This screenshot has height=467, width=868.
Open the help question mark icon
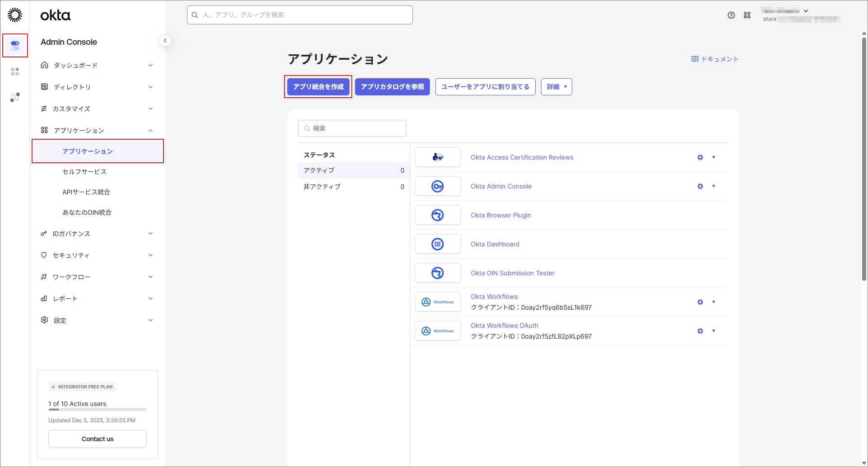[731, 15]
